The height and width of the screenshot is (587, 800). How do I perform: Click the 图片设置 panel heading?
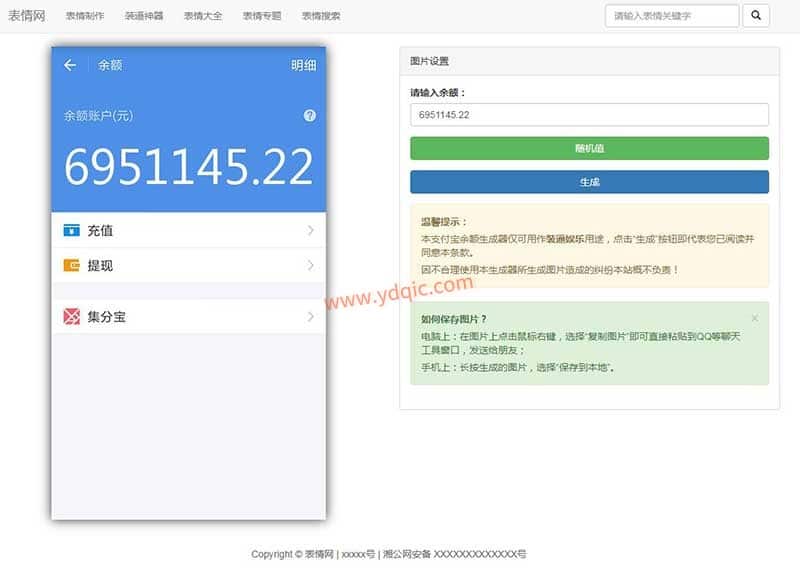430,61
